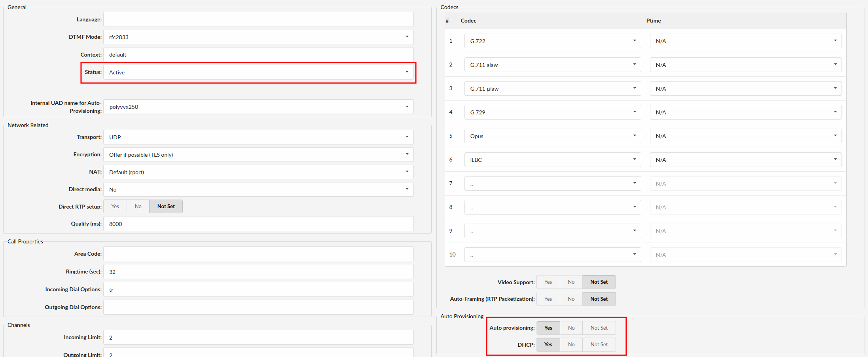Open the Opus codec dropdown

(552, 136)
